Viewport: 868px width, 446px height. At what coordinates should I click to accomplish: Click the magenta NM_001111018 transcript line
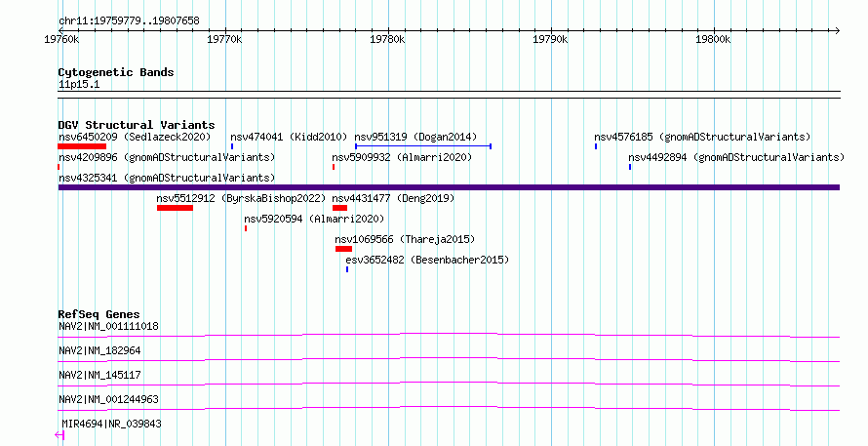click(x=449, y=335)
